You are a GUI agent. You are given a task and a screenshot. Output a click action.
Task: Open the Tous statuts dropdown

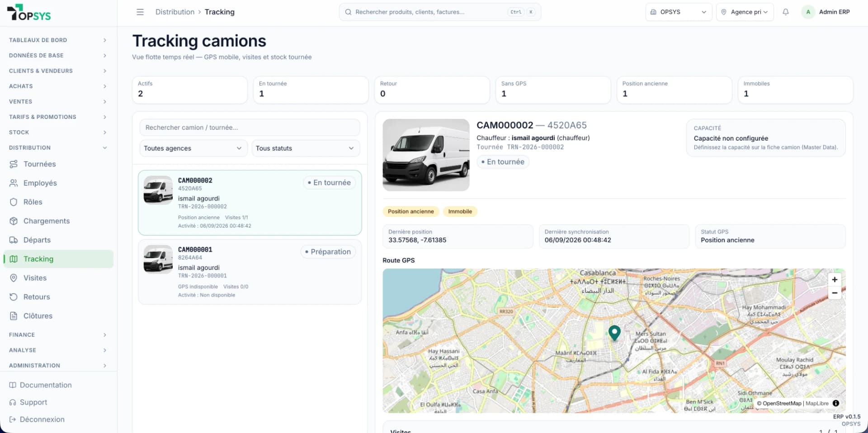coord(306,148)
